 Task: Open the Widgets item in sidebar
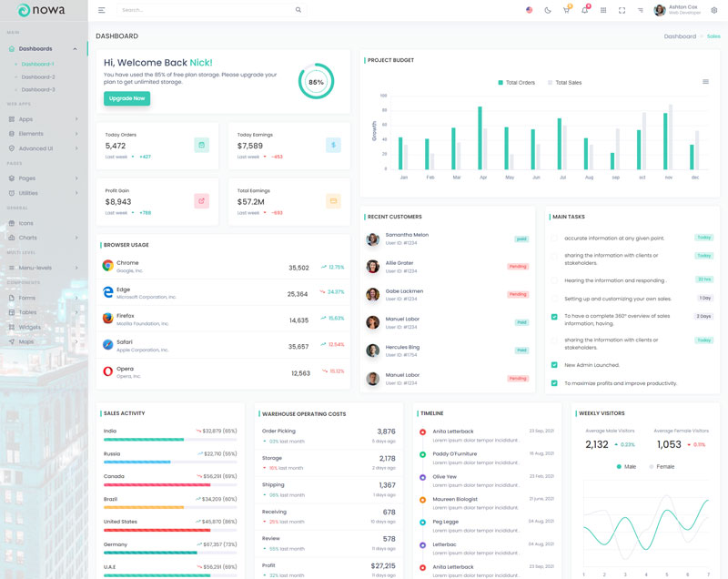point(30,327)
